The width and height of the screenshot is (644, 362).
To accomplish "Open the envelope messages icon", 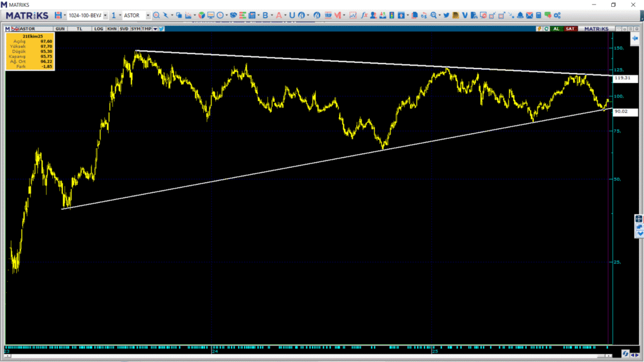I will [x=529, y=15].
